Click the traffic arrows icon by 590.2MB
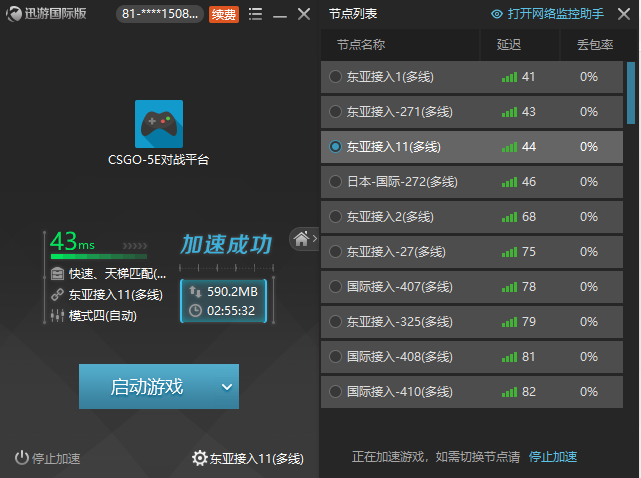The image size is (641, 478). click(195, 292)
